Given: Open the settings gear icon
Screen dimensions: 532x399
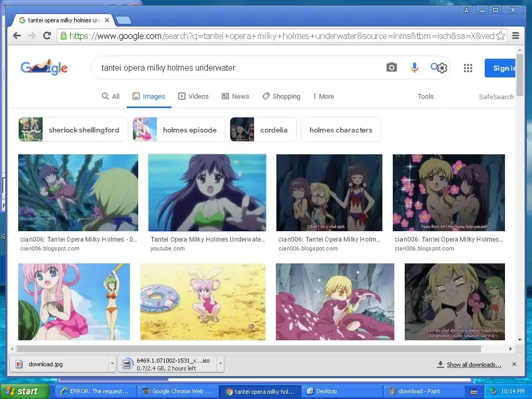Looking at the screenshot, I should [442, 68].
